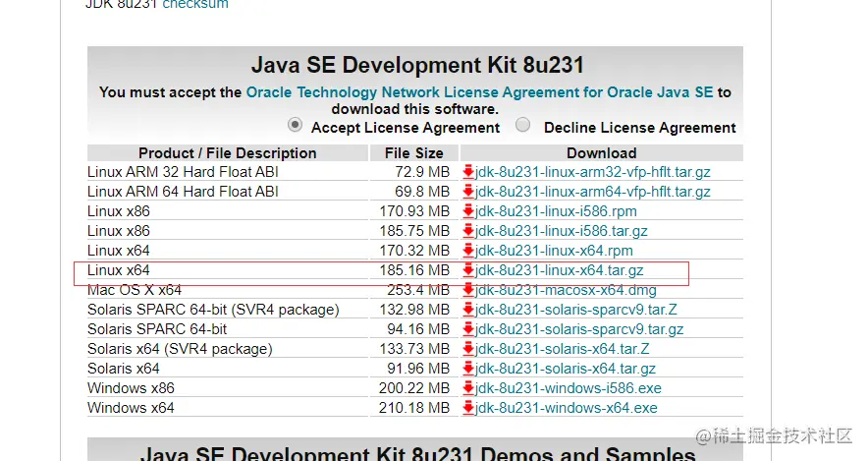Open the JDK 8u231 checksum link
Image resolution: width=868 pixels, height=461 pixels.
(194, 5)
